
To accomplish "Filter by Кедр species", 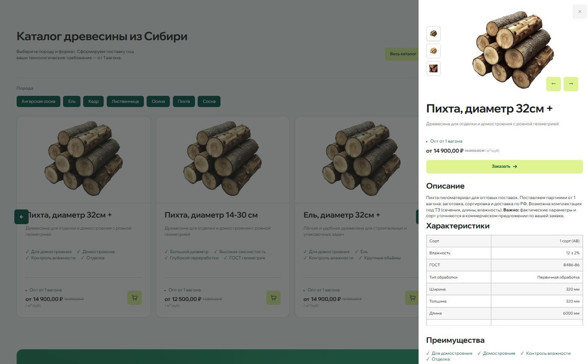I will [93, 101].
